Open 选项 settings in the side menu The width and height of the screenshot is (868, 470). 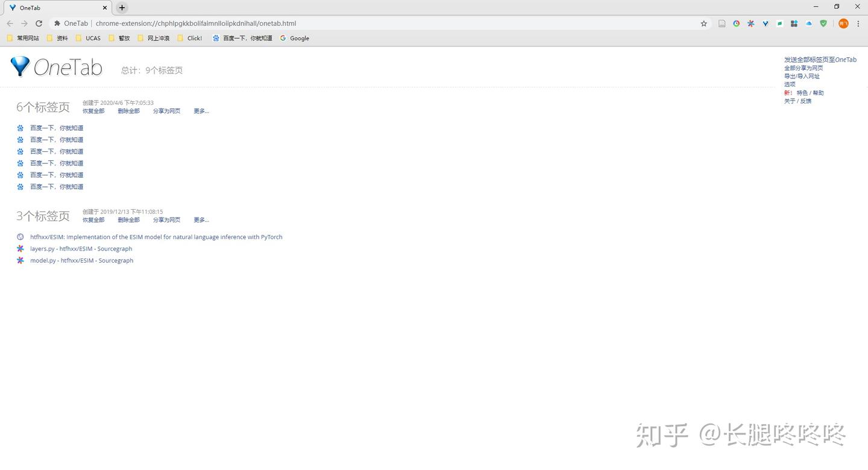[x=790, y=84]
